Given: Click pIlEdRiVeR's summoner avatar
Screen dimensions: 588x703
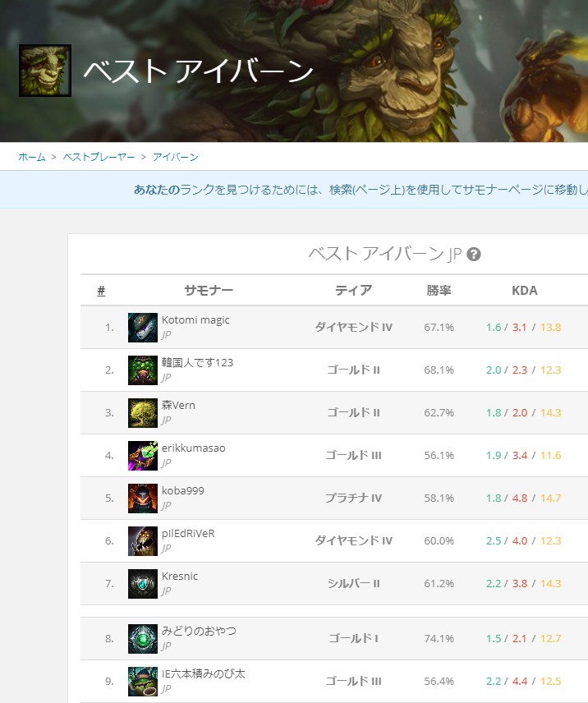Looking at the screenshot, I should pyautogui.click(x=143, y=540).
